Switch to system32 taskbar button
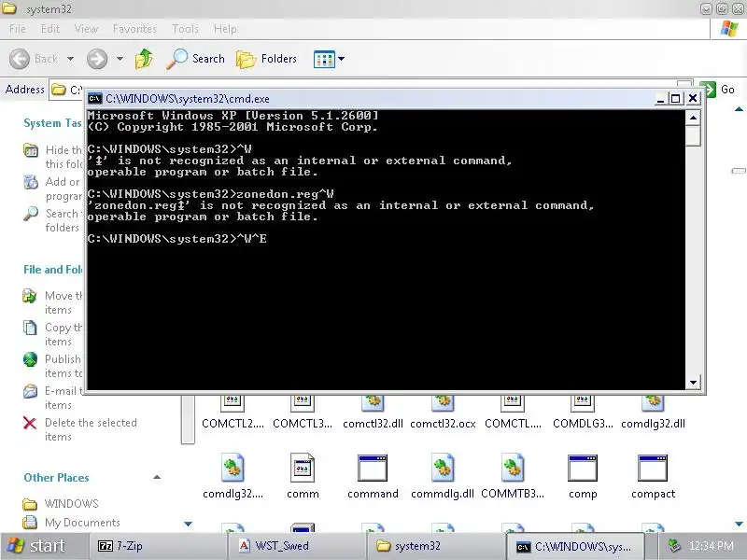 point(435,546)
